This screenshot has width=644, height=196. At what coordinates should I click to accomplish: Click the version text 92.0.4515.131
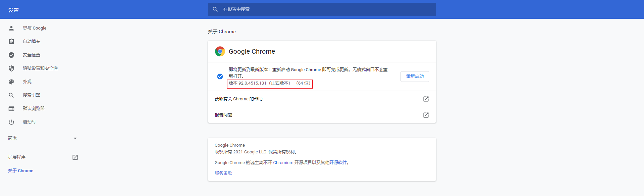[252, 83]
